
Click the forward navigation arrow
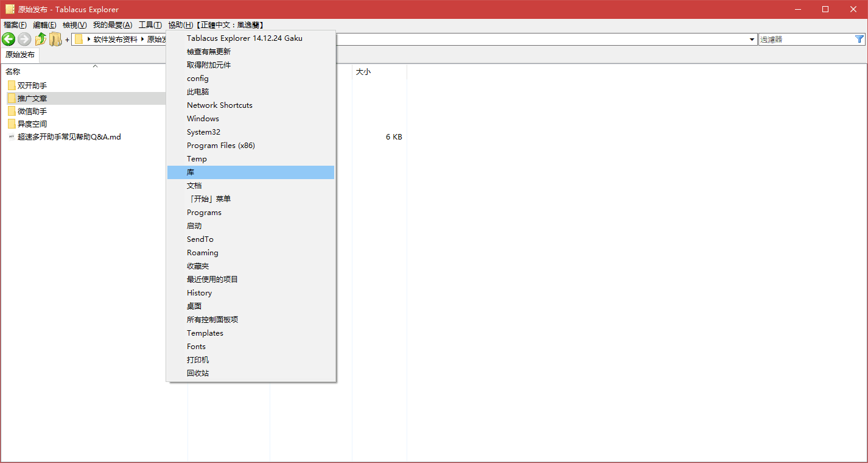[23, 39]
